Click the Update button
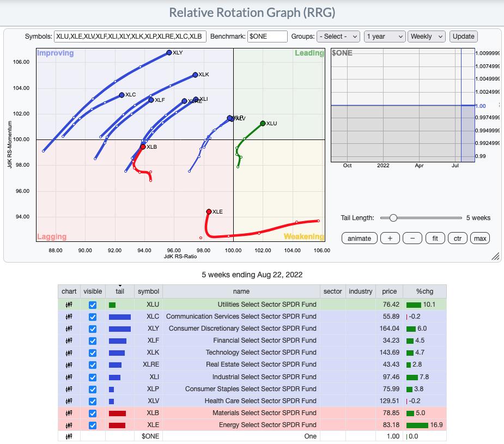Image resolution: width=504 pixels, height=444 pixels. pos(464,37)
